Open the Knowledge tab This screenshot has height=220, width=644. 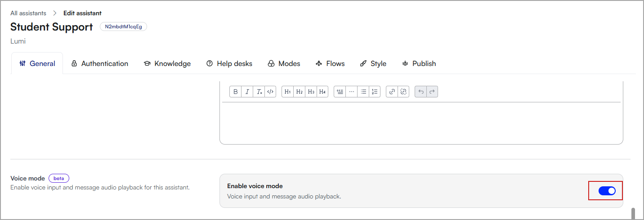click(167, 64)
